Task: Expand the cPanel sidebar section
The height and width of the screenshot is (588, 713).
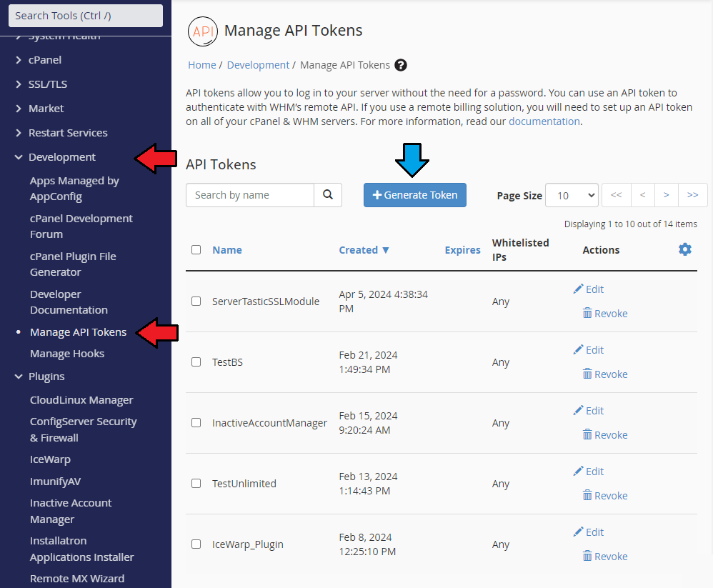Action: point(39,60)
